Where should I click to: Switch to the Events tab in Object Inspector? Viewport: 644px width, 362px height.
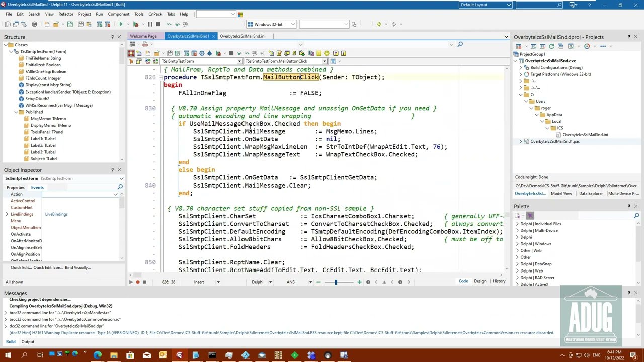[x=37, y=187]
